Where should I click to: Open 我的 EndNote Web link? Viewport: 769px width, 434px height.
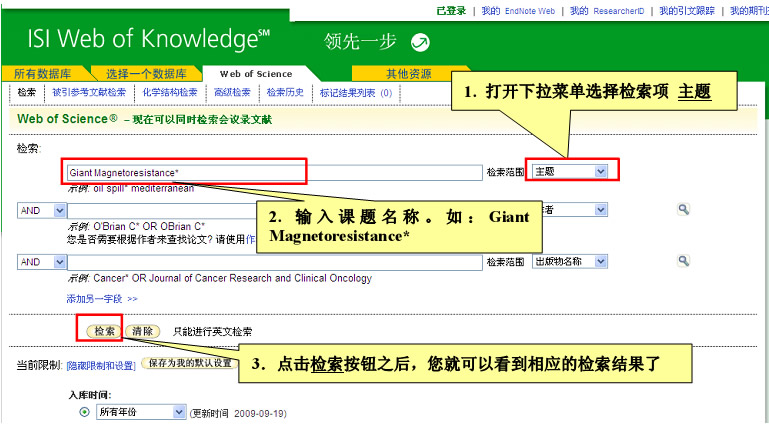[518, 11]
